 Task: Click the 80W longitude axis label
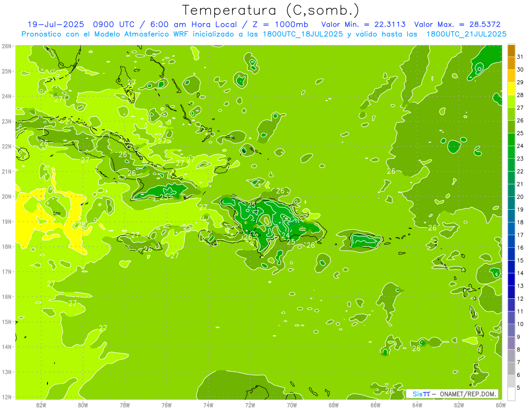[x=83, y=405]
